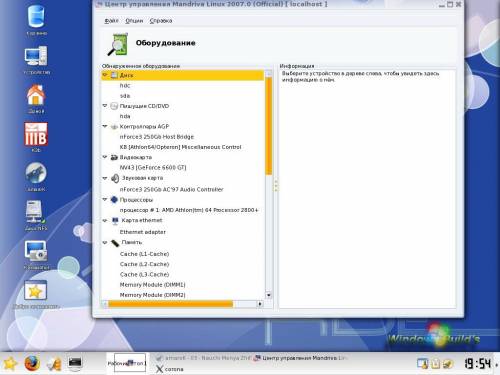The image size is (500, 375).
Task: Select NV43 [GeForce 6600 GT] device
Action: [x=153, y=167]
